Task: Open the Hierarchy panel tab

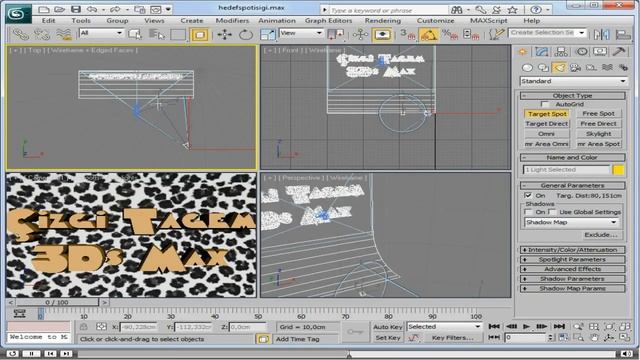Action: [x=561, y=52]
